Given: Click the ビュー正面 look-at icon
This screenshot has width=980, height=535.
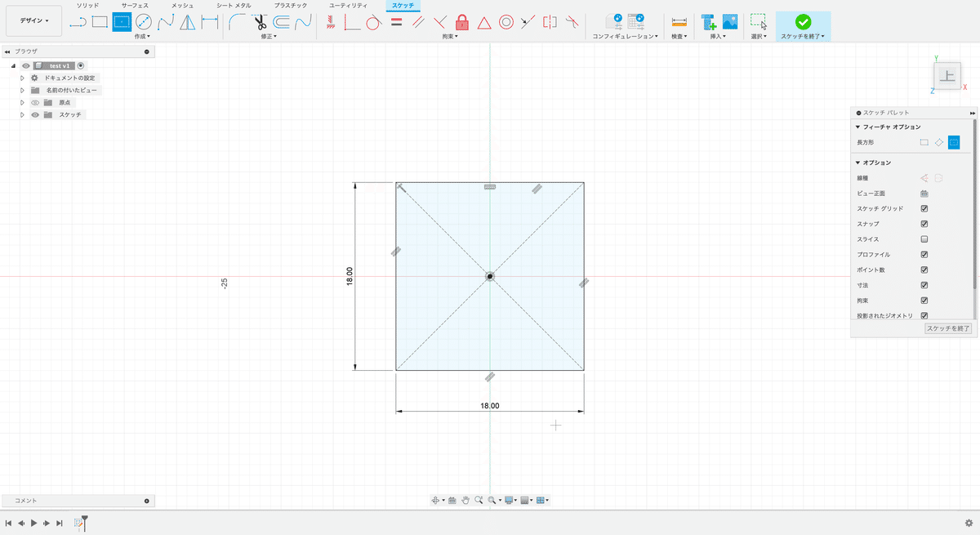Looking at the screenshot, I should coord(924,194).
